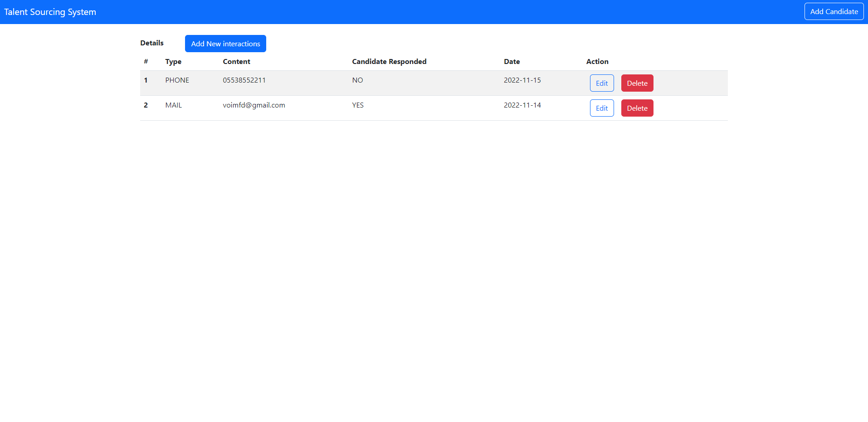Click the Add Candidate button
The image size is (868, 422).
tap(834, 11)
